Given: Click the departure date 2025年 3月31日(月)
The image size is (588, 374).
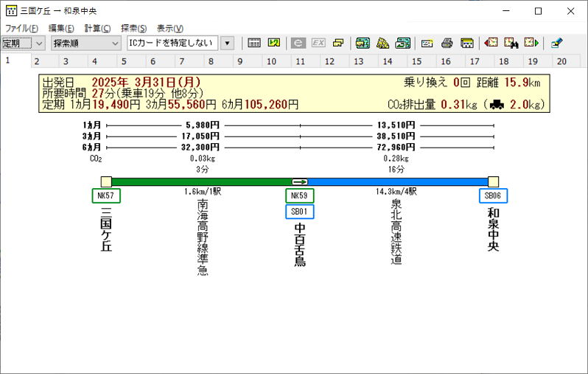Looking at the screenshot, I should [x=146, y=82].
